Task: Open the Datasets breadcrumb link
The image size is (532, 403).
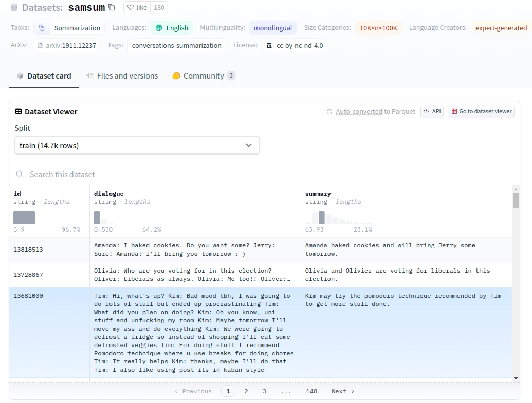Action: (43, 7)
